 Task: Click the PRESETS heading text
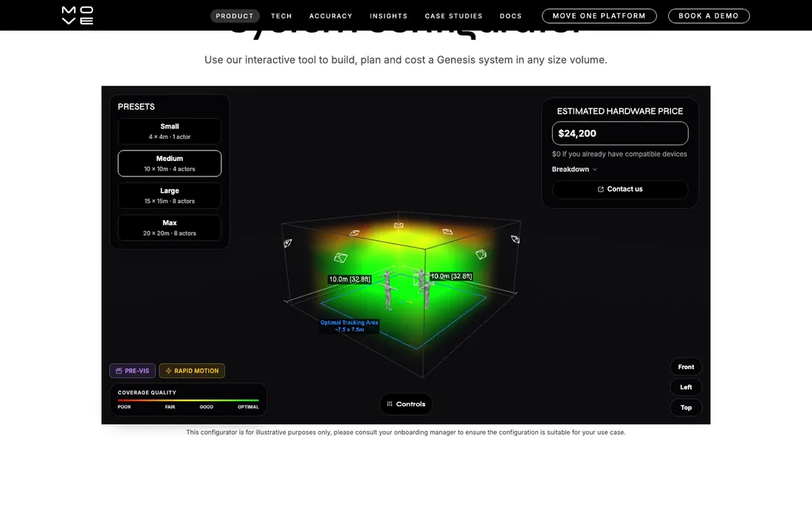point(137,106)
